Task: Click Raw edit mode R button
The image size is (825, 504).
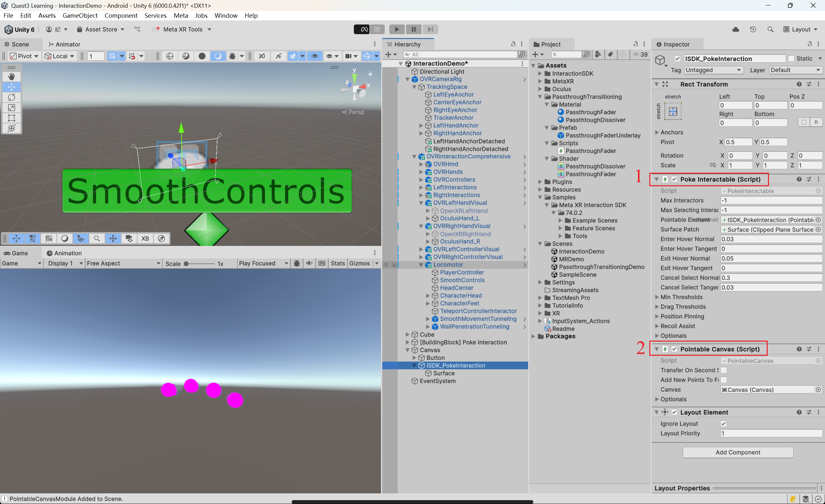Action: (816, 122)
